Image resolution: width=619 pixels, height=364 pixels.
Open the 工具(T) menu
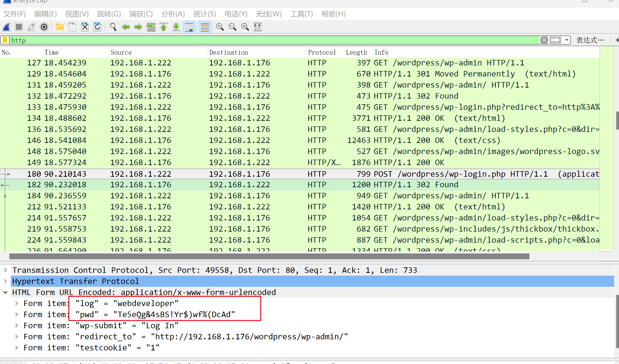pos(301,14)
